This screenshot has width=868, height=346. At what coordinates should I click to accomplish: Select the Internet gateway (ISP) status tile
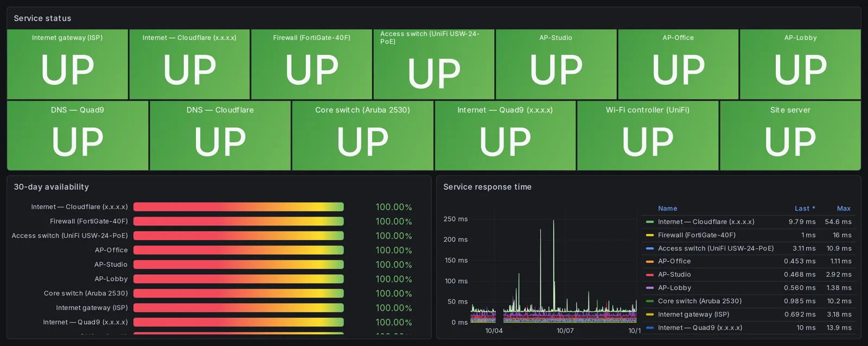tap(67, 64)
